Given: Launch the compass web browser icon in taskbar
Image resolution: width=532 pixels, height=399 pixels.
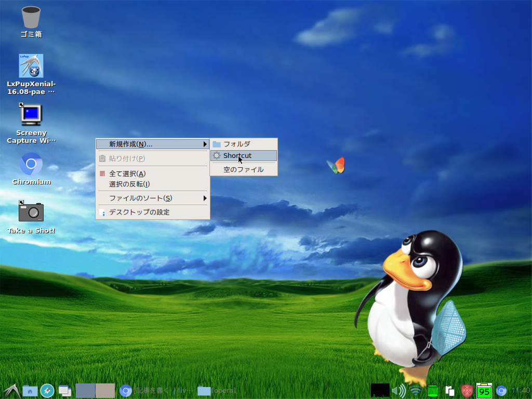Looking at the screenshot, I should tap(47, 391).
